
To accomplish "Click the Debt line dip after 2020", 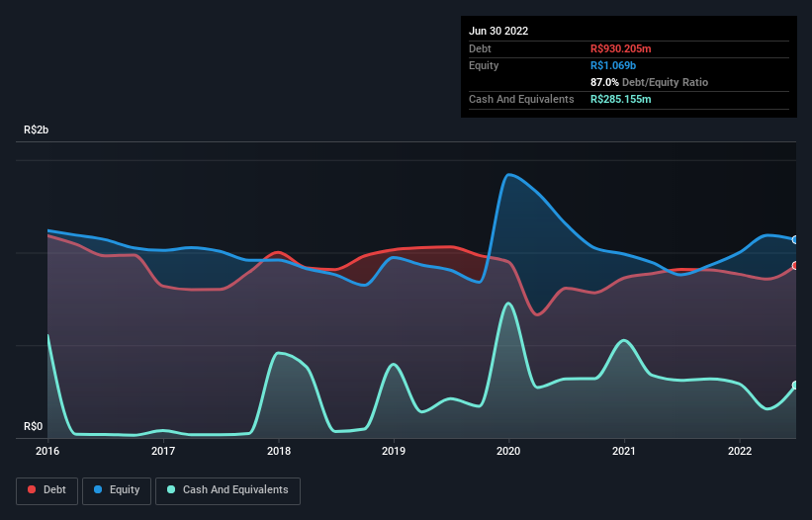I will pyautogui.click(x=536, y=314).
